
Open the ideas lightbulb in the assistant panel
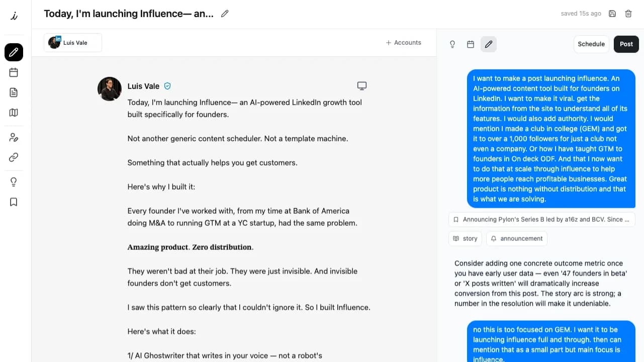452,44
